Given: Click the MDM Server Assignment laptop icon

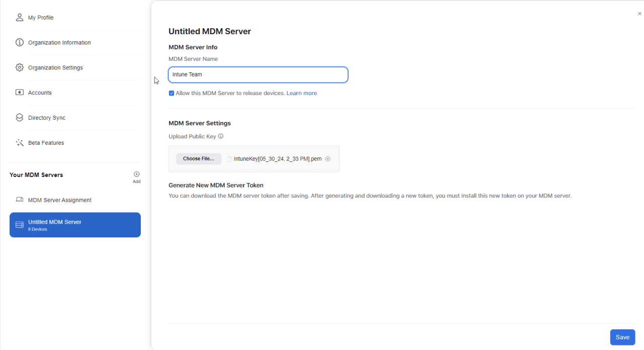Looking at the screenshot, I should (19, 200).
